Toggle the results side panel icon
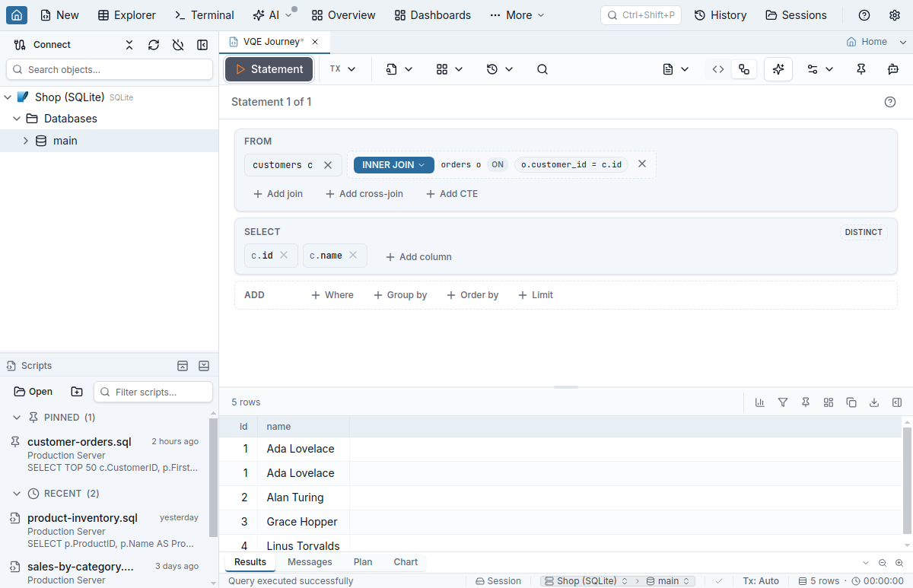This screenshot has width=913, height=588. [897, 402]
